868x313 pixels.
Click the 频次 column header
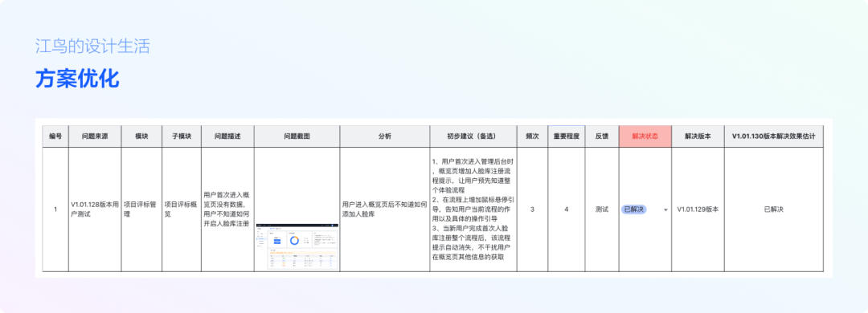533,136
